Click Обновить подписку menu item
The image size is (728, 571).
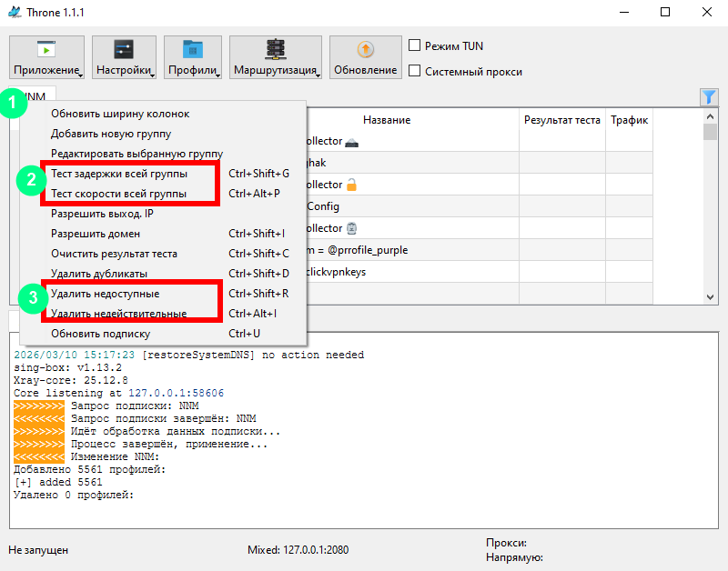pyautogui.click(x=106, y=334)
